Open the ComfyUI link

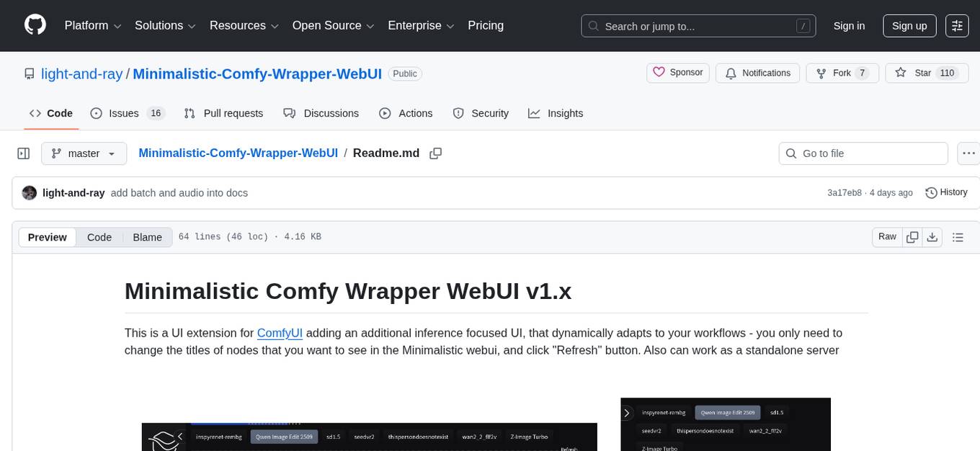pos(280,333)
